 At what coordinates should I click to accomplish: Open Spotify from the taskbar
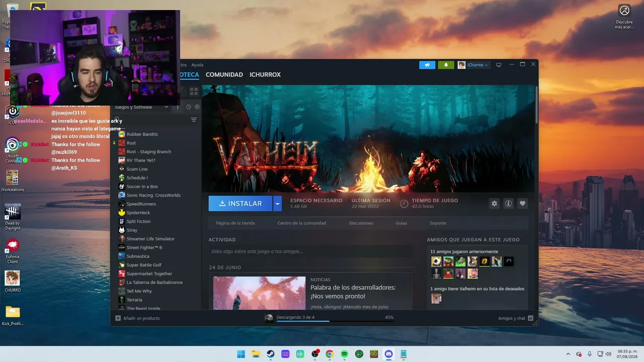click(344, 354)
